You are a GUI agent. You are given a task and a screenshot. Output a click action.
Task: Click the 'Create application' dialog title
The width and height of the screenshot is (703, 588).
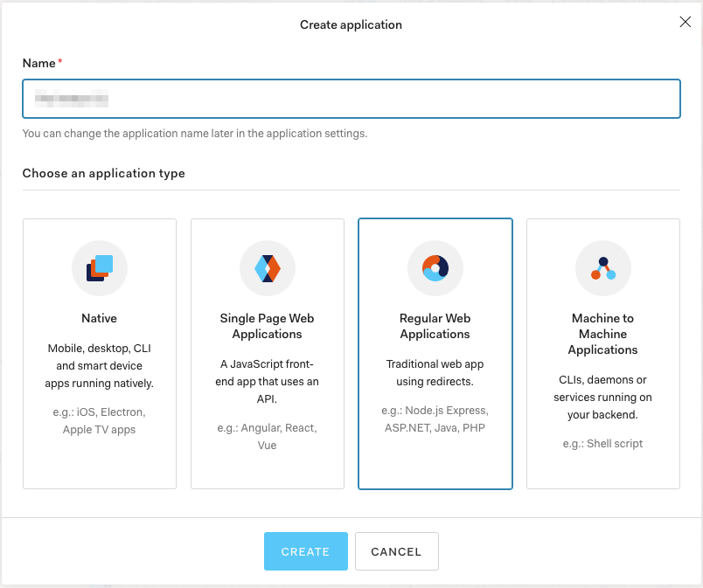[351, 24]
